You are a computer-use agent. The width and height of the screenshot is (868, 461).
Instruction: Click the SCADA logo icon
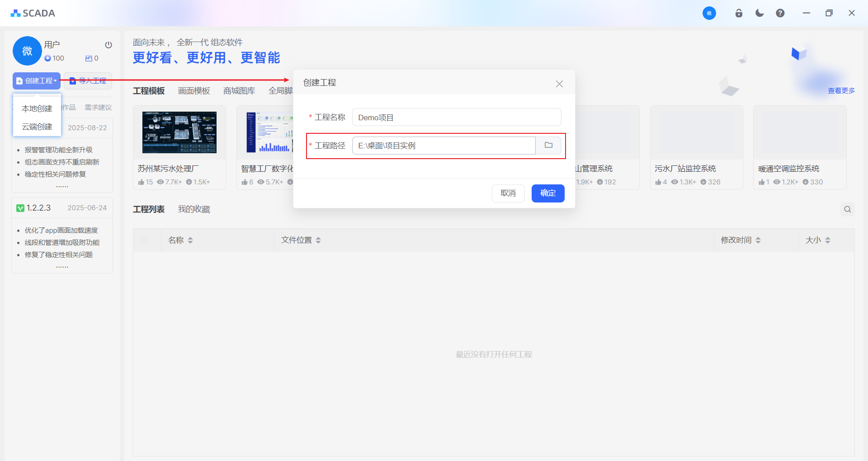[16, 13]
